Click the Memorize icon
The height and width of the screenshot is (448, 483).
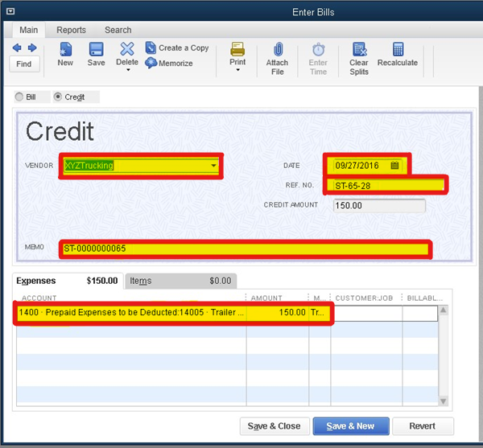coord(151,64)
